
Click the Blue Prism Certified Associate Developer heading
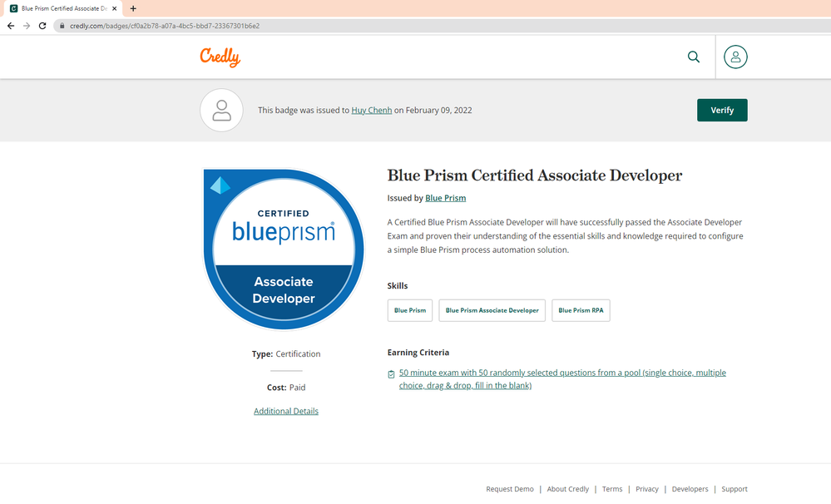(x=535, y=175)
